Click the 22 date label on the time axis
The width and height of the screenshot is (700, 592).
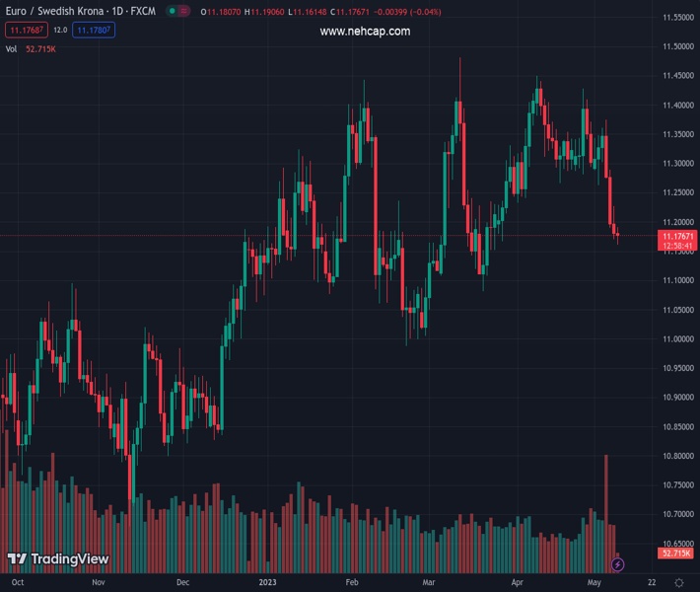click(652, 582)
